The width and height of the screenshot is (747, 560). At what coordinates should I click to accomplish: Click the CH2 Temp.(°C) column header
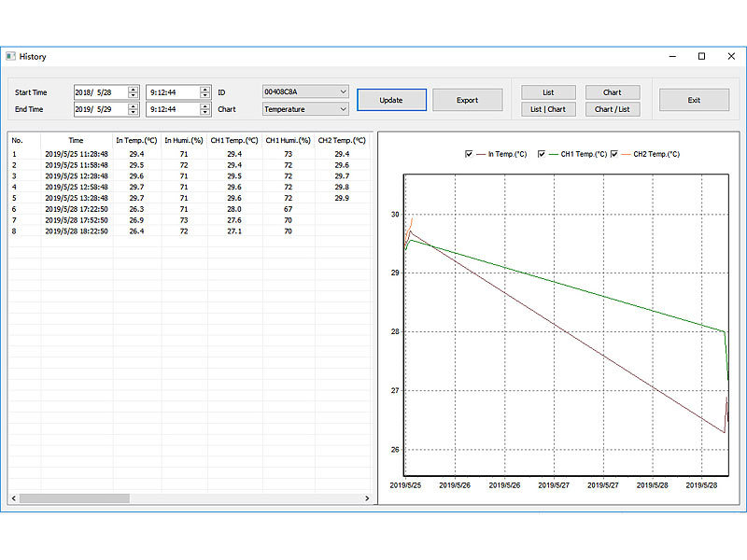pos(342,141)
